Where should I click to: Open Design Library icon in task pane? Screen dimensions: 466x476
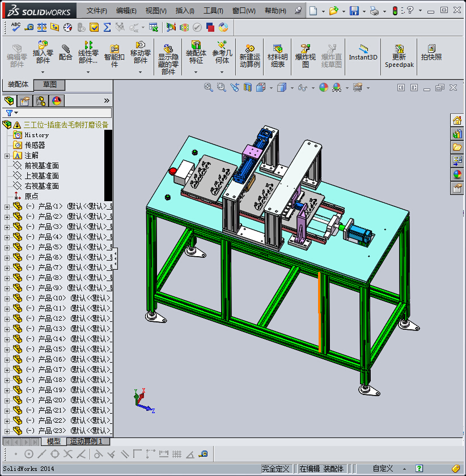click(x=457, y=134)
